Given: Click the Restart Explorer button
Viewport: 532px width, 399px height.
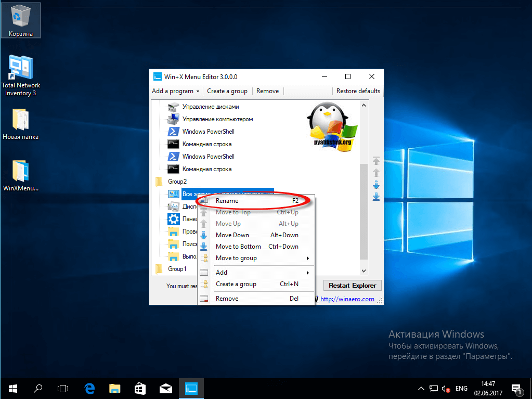Looking at the screenshot, I should click(352, 286).
